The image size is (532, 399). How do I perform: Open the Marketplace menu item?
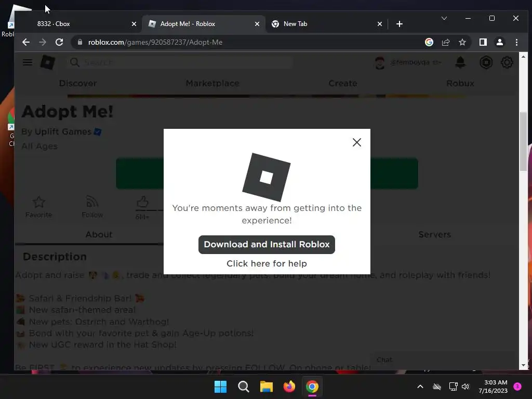(x=212, y=83)
